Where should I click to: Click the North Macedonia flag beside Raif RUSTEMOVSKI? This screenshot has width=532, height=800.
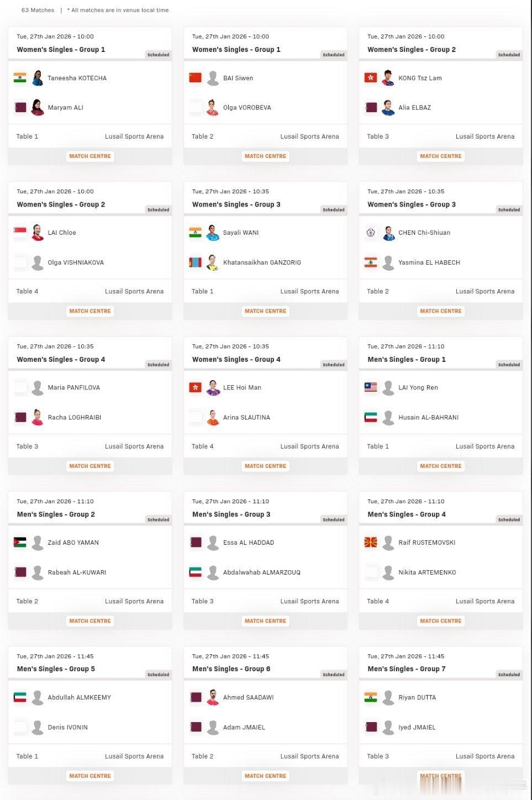371,543
